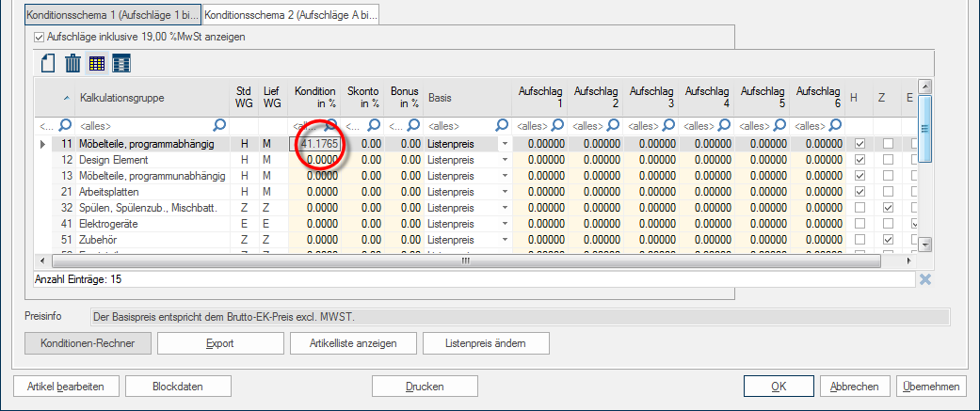Viewport: 980px width, 411px height.
Task: Open Basis dropdown for Design Element row
Action: pos(504,160)
